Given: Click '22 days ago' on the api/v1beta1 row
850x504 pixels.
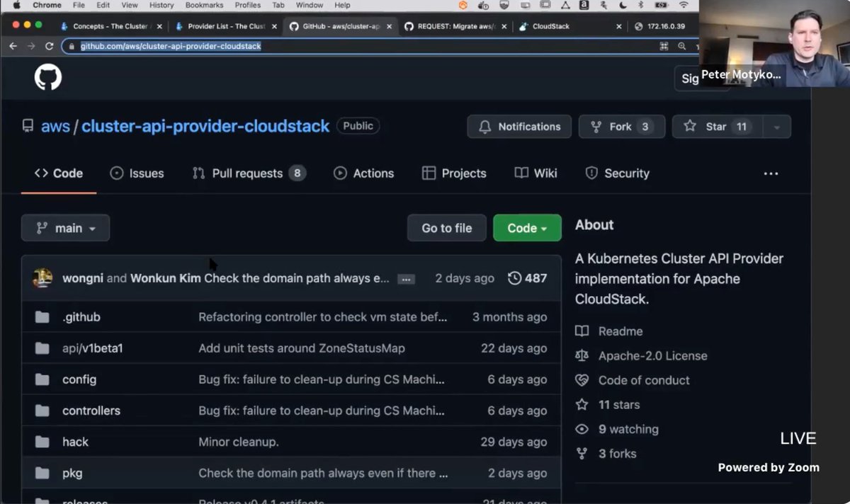Looking at the screenshot, I should tap(514, 348).
